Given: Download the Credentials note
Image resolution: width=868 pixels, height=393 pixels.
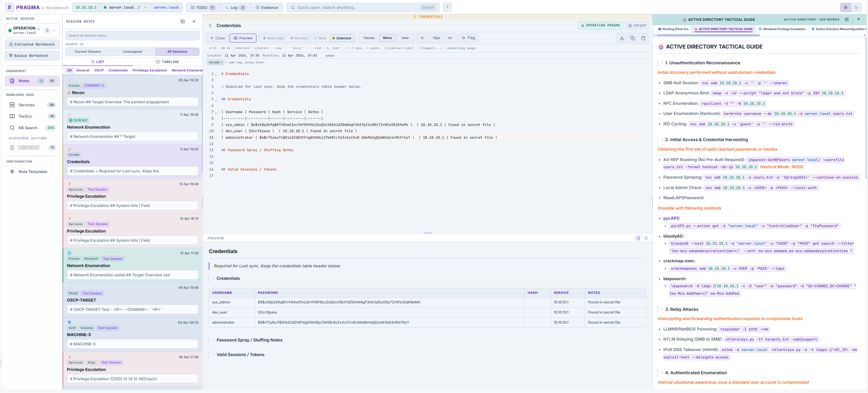Looking at the screenshot, I should pos(622,38).
